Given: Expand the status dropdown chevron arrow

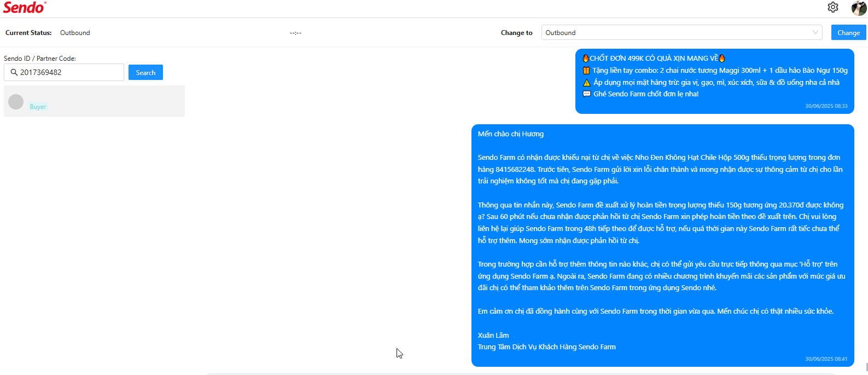Looking at the screenshot, I should coord(815,32).
